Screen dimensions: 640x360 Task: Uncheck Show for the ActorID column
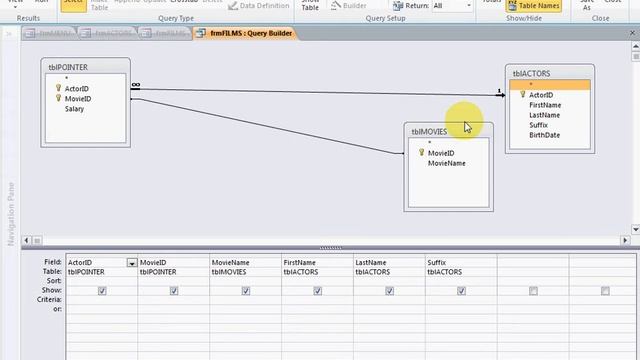click(102, 291)
